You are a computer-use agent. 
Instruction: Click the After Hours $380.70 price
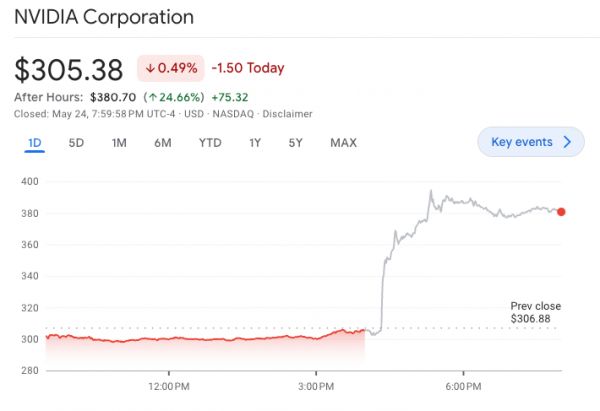point(111,98)
